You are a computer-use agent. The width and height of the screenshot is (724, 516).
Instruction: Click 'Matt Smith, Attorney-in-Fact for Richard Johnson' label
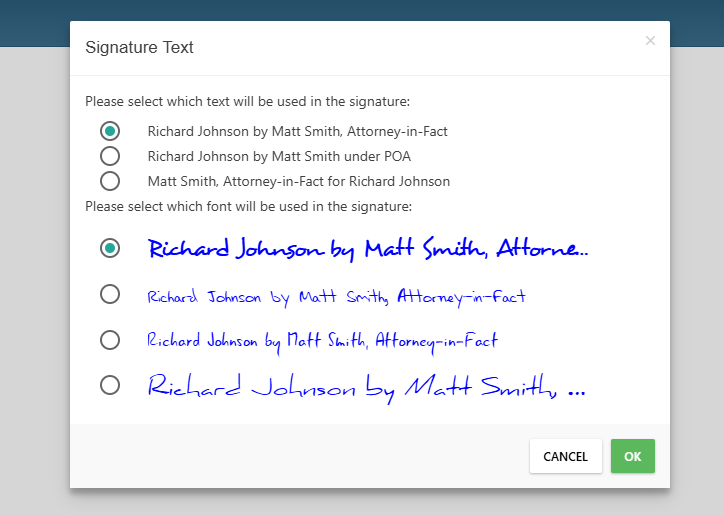(x=298, y=181)
